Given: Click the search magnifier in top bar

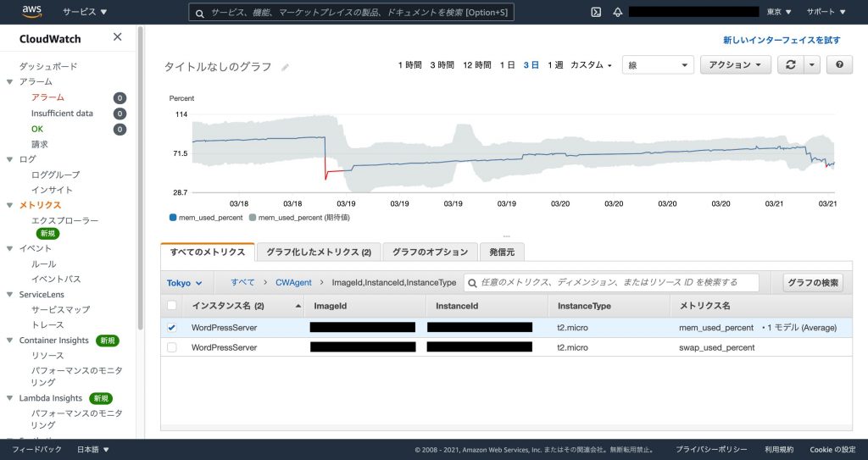Looking at the screenshot, I should pos(200,13).
